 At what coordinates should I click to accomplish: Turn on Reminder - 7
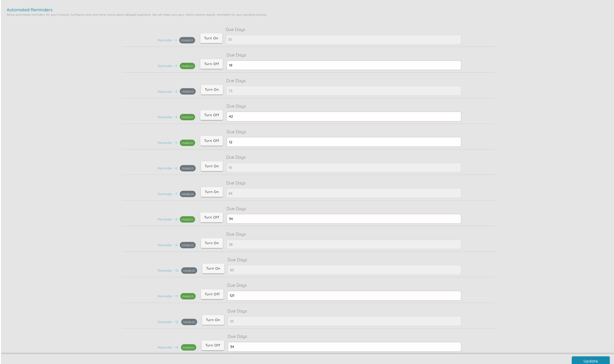point(211,192)
